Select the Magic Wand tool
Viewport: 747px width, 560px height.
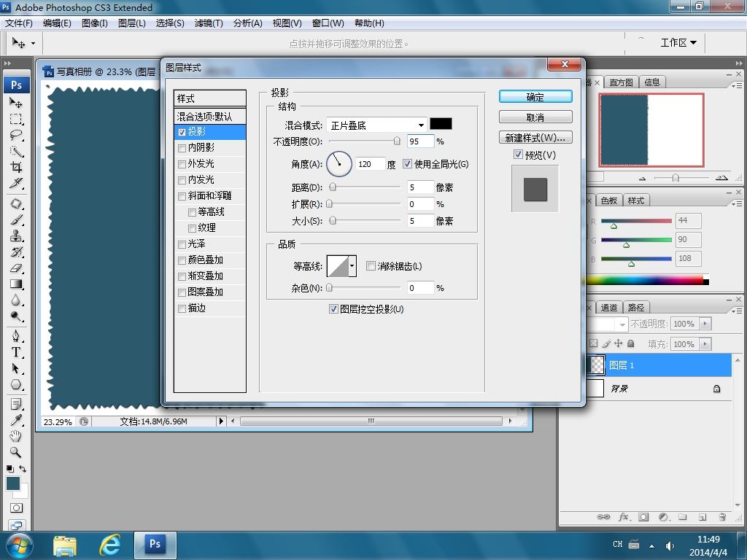click(16, 152)
